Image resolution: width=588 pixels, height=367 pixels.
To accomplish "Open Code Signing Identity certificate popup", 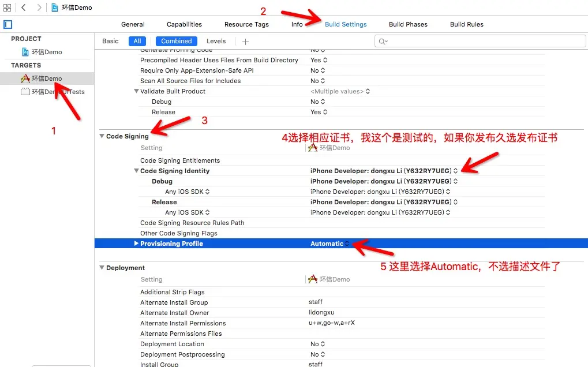I will pyautogui.click(x=384, y=171).
